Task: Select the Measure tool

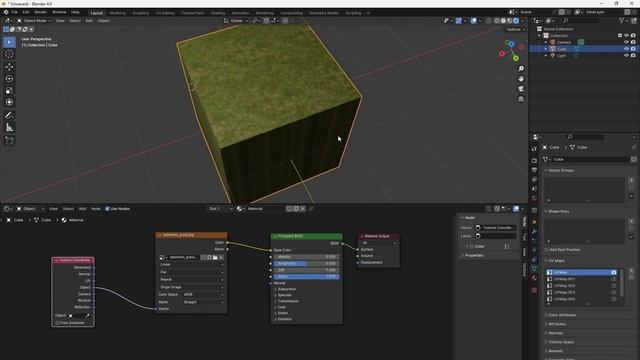Action: pos(9,127)
